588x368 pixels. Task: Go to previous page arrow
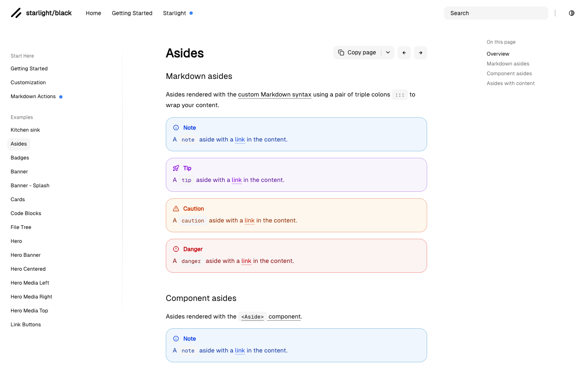[x=404, y=53]
